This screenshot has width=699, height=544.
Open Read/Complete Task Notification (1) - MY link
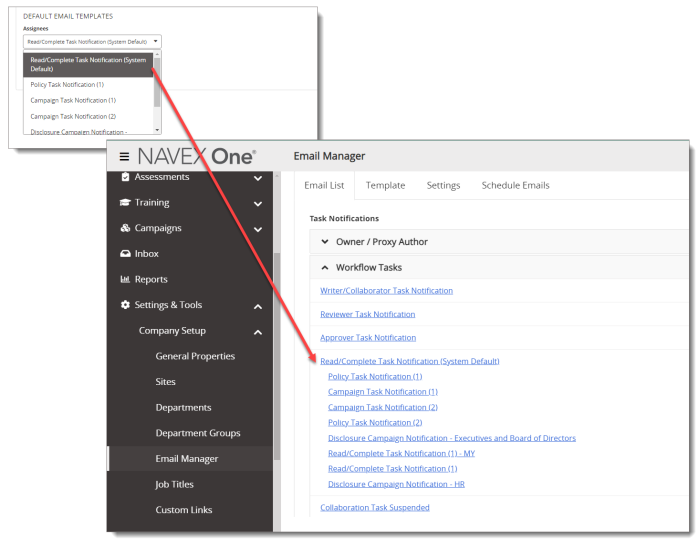pos(402,453)
